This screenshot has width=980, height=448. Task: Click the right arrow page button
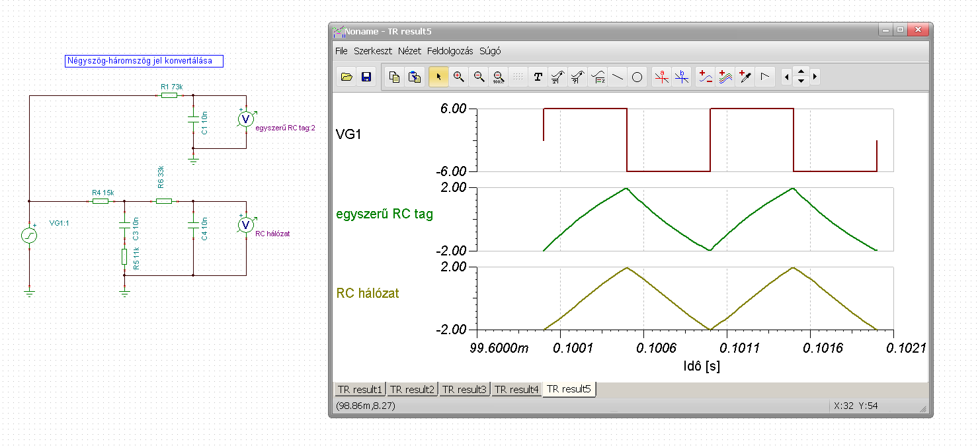tap(815, 77)
